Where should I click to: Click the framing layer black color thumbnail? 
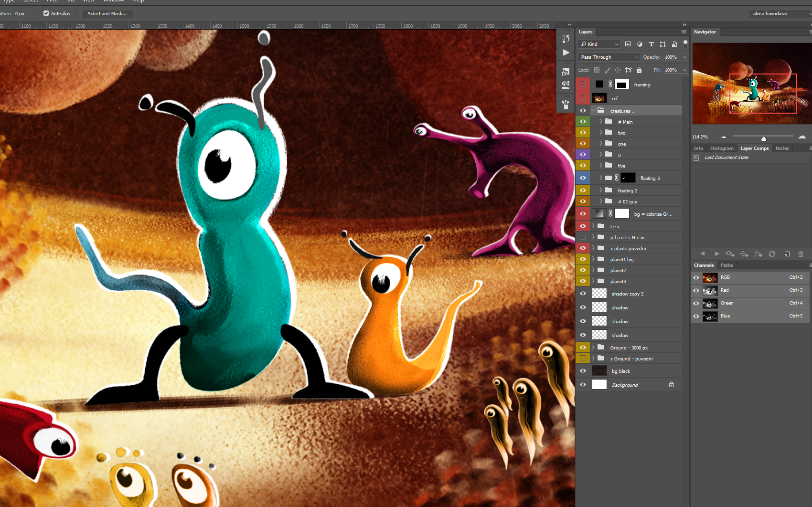599,84
